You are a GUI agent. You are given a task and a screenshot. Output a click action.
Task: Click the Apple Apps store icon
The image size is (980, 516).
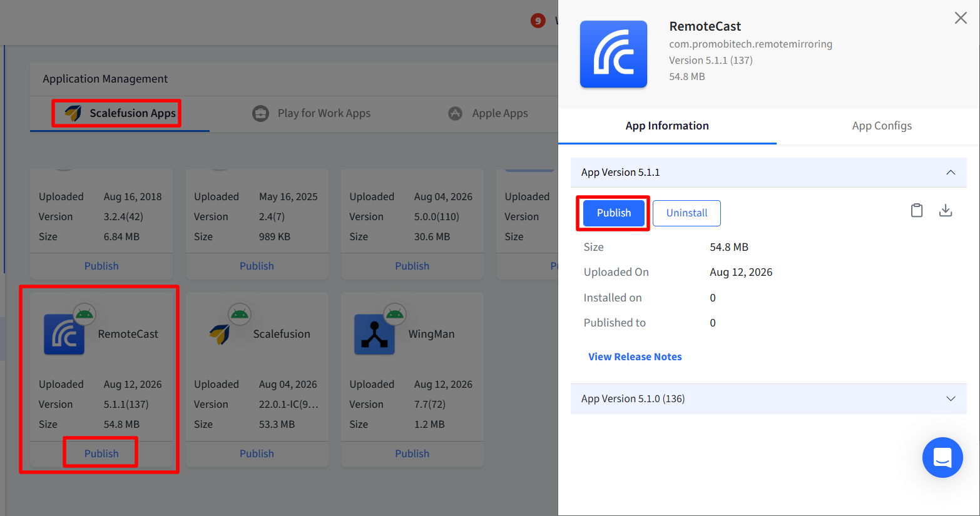click(x=455, y=113)
